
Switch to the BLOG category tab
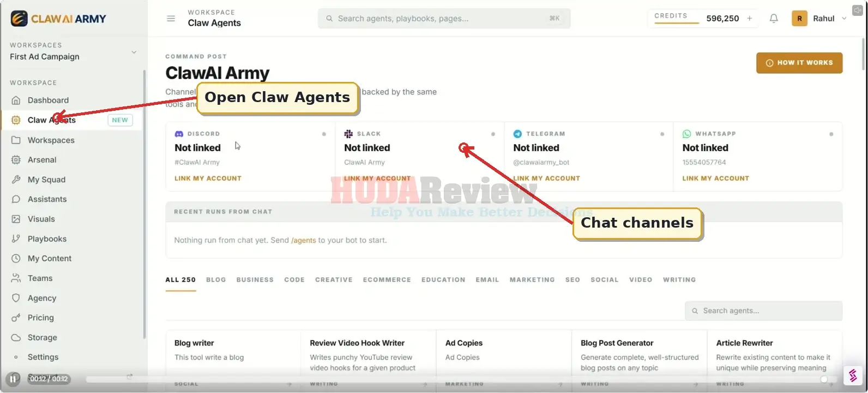tap(216, 280)
